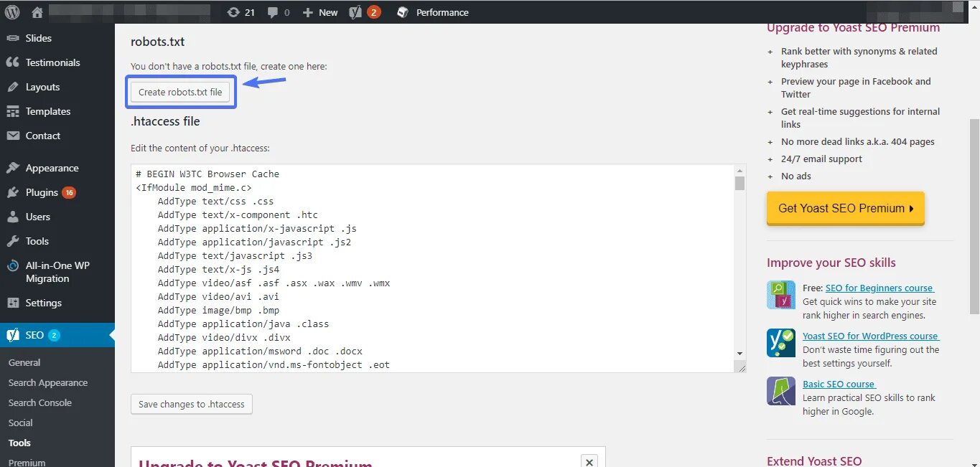Close the Upgrade to Yoast Premium banner
Screen dimensions: 980x467
pyautogui.click(x=589, y=462)
